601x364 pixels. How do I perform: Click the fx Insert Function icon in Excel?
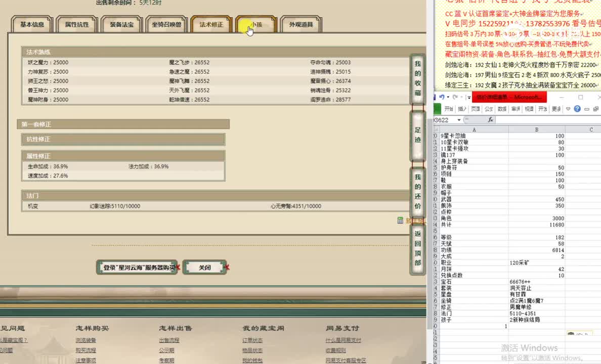[490, 120]
